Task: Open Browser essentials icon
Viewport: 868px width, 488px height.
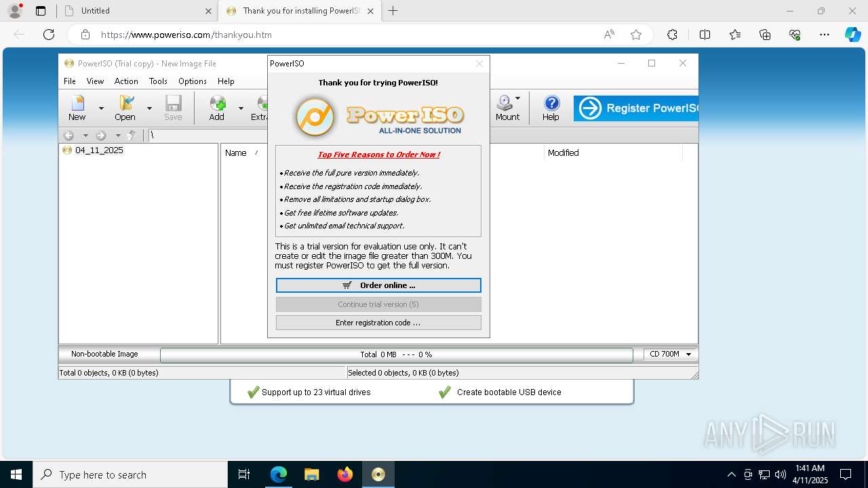Action: pos(795,35)
